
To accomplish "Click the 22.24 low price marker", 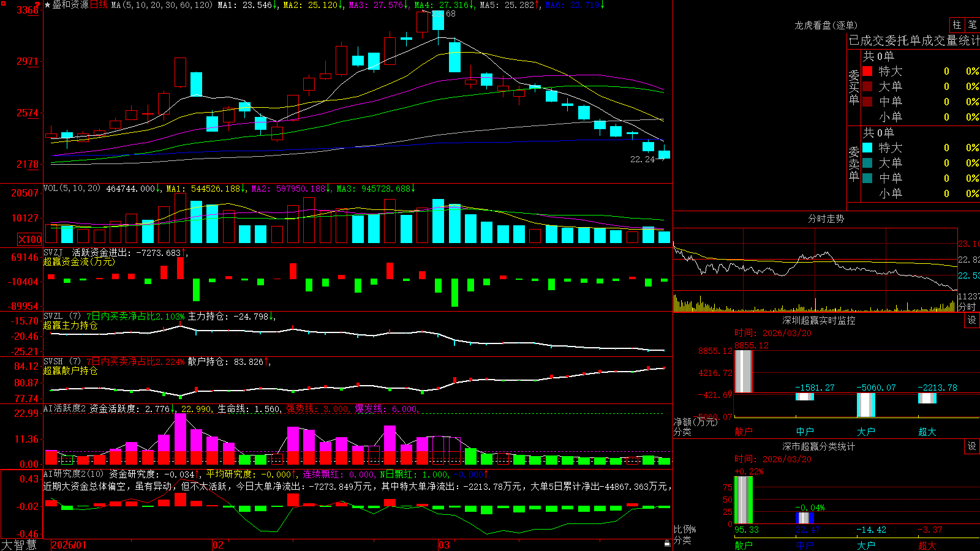I will click(x=643, y=159).
